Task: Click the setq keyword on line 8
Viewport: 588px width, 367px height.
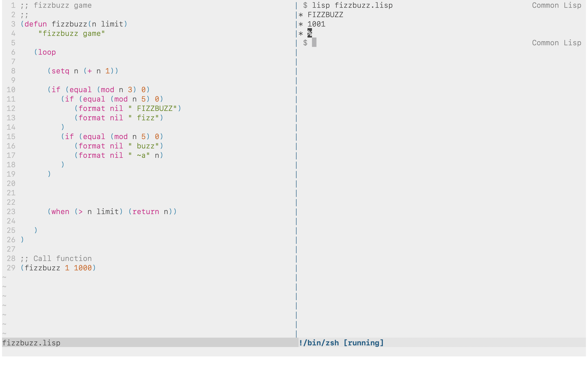Action: pos(60,71)
